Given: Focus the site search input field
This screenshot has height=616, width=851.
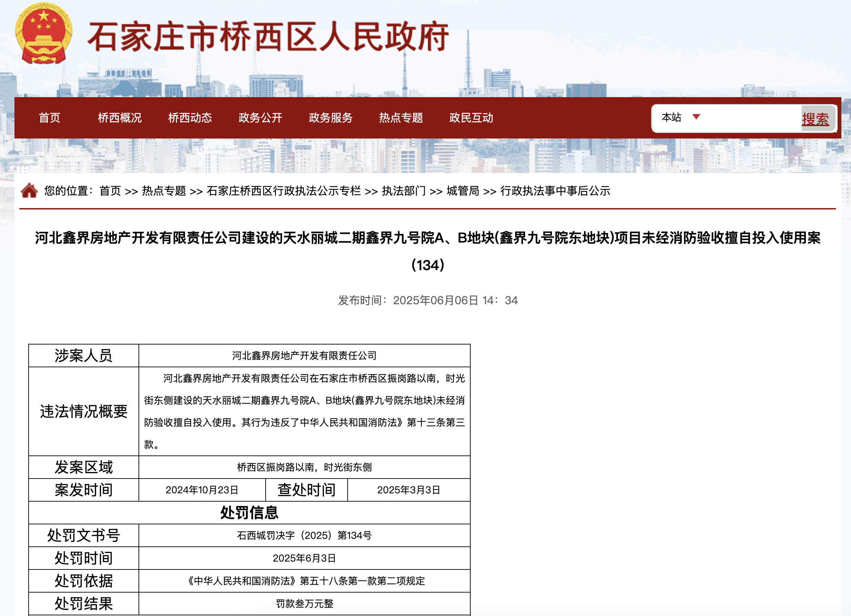Looking at the screenshot, I should [x=750, y=118].
